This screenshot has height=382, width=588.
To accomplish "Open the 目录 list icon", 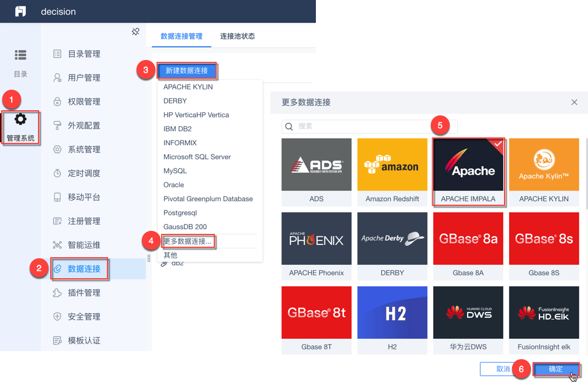I will pyautogui.click(x=20, y=55).
